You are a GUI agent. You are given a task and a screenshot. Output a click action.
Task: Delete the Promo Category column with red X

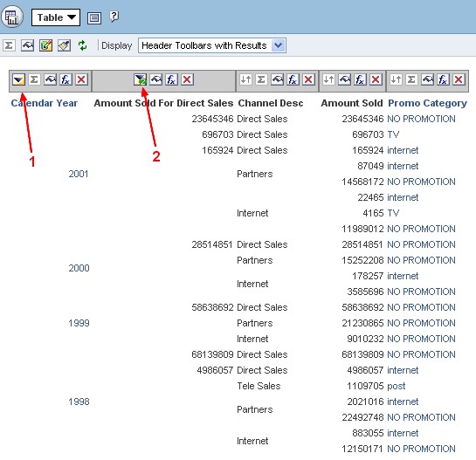[459, 79]
